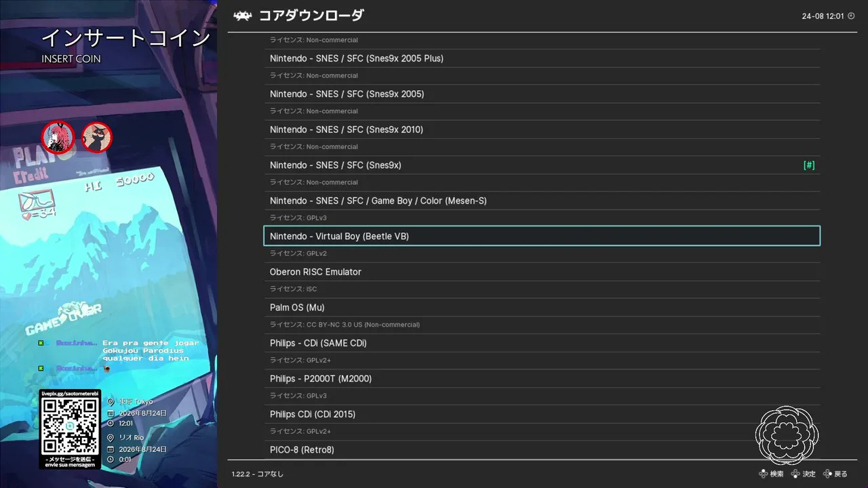Click the 戻る back label

[841, 474]
